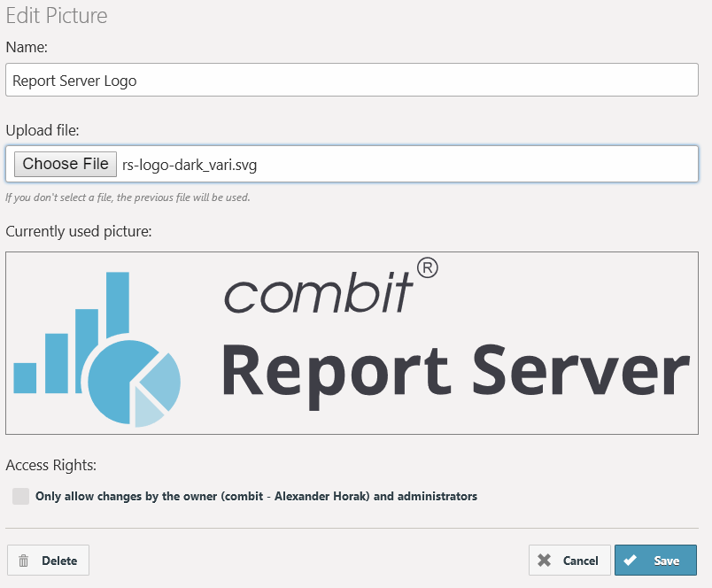Click the checkmark icon on the Save button
The image size is (712, 588).
630,561
